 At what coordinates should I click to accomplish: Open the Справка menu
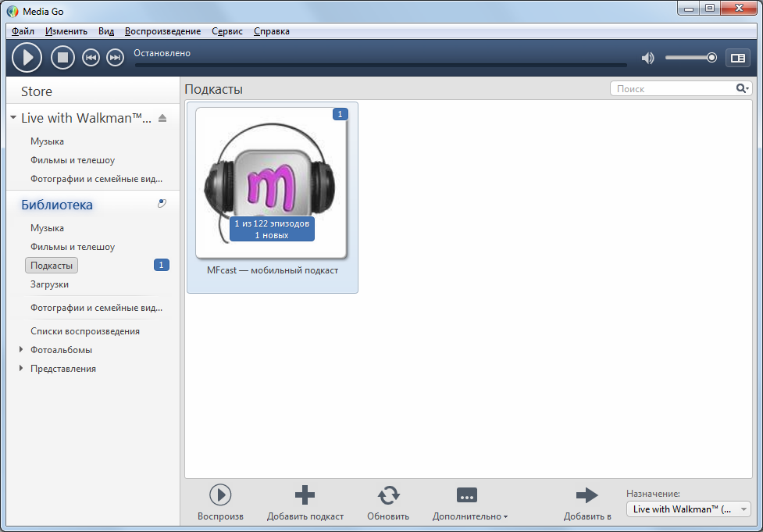tap(272, 31)
